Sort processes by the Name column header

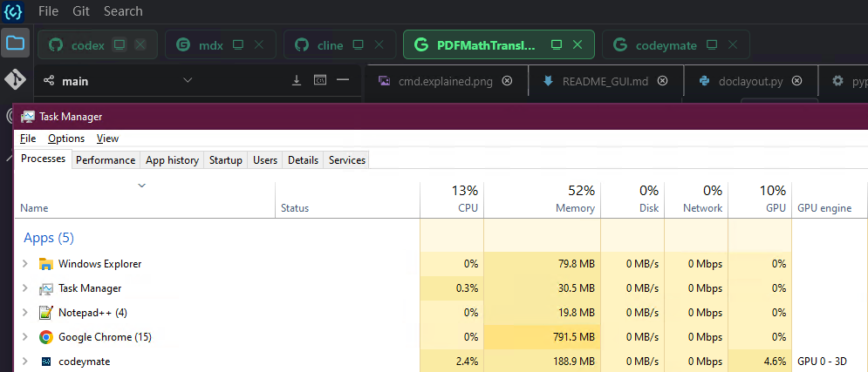pyautogui.click(x=145, y=200)
